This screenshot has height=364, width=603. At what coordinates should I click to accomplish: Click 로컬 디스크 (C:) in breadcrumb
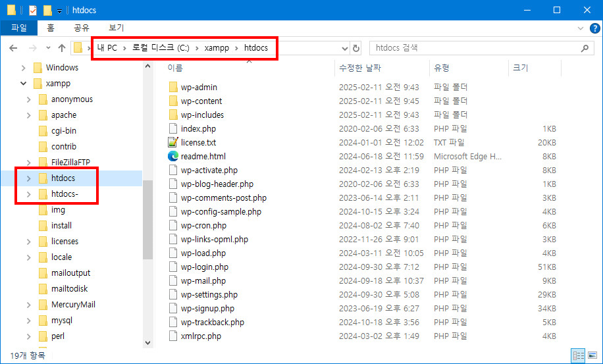[x=161, y=48]
